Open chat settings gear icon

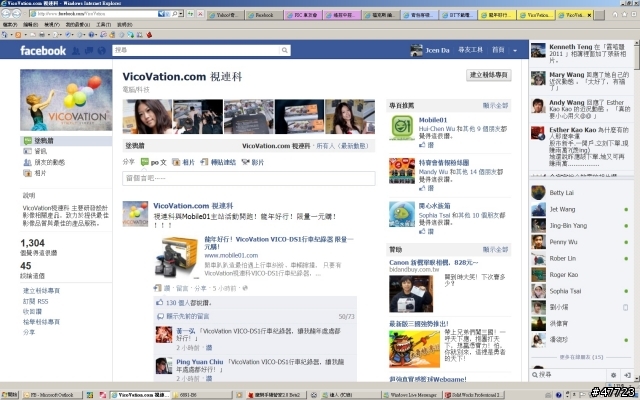coord(613,375)
